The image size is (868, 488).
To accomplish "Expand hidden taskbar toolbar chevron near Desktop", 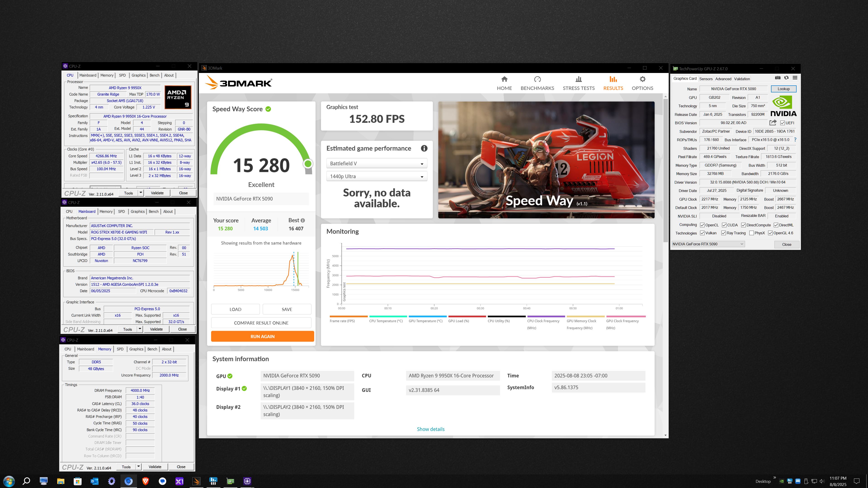I will (x=774, y=478).
